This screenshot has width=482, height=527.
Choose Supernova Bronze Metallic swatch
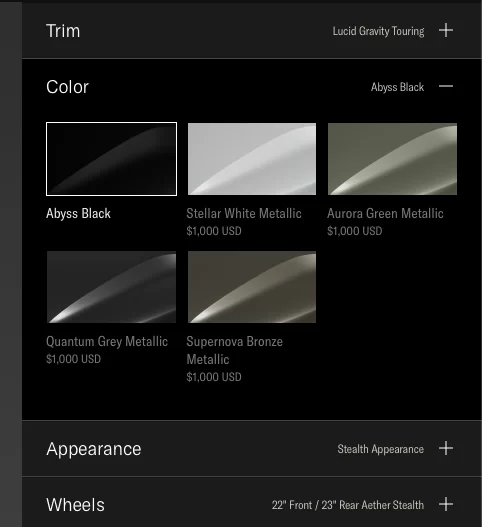click(x=252, y=287)
